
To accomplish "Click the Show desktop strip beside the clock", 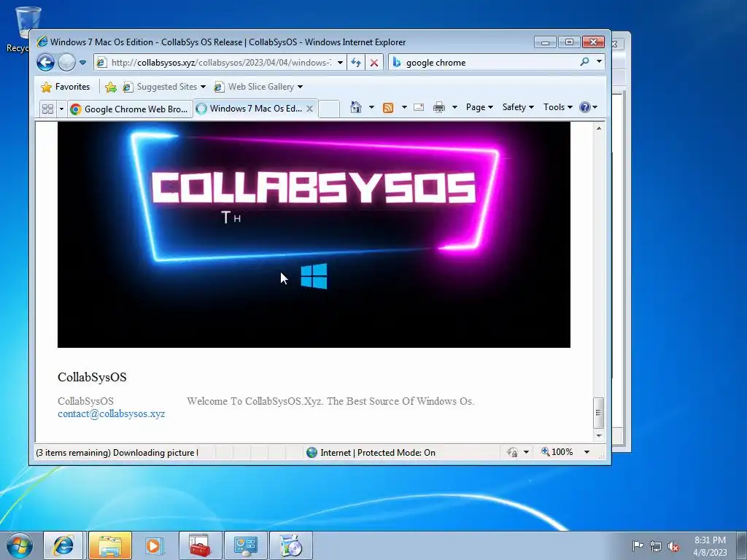I will [x=742, y=545].
